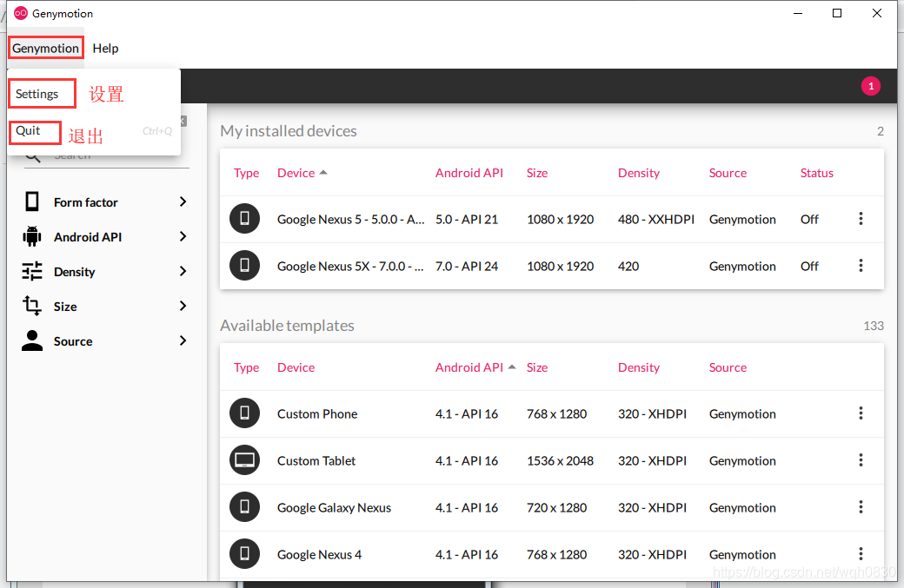Sort installed devices by Size column
Screen dimensions: 904x588
[x=537, y=173]
